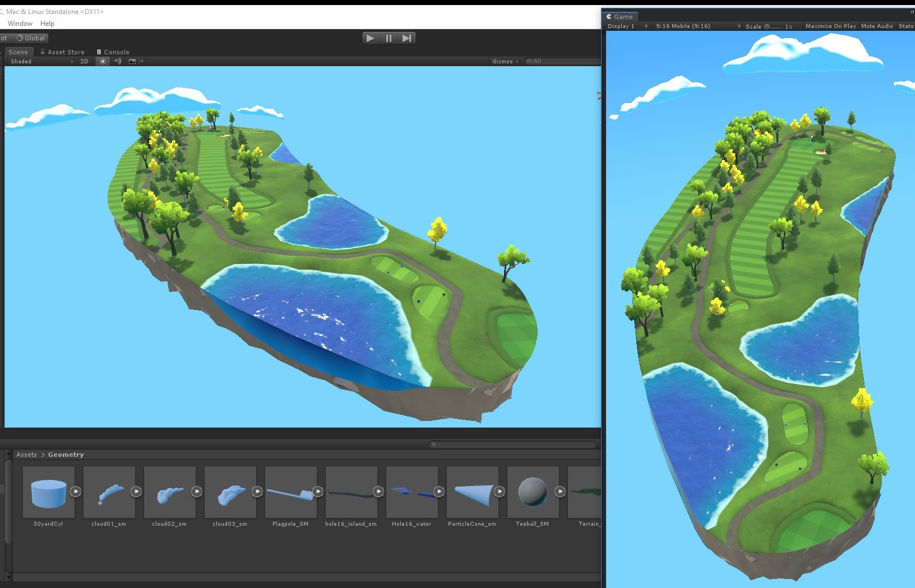
Task: Click the Pause button
Action: click(x=389, y=38)
